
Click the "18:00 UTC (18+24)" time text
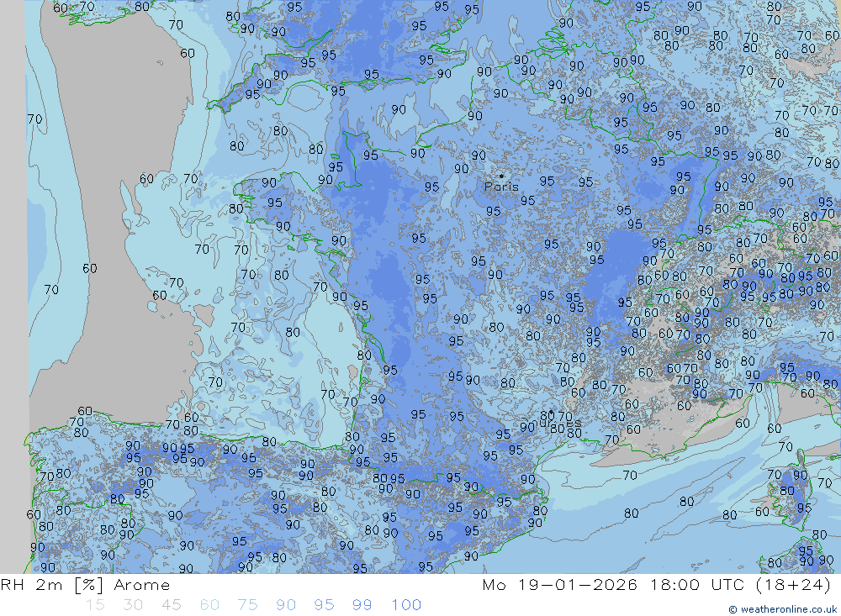pyautogui.click(x=741, y=585)
